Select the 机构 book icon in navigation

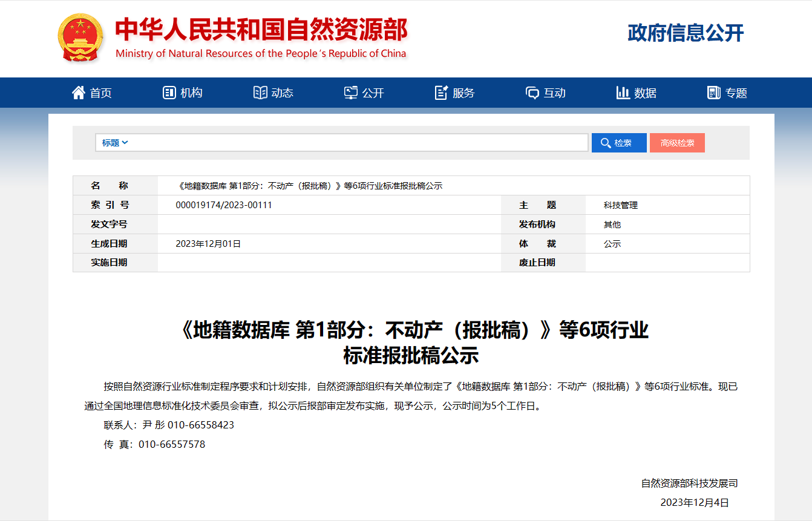click(x=169, y=92)
